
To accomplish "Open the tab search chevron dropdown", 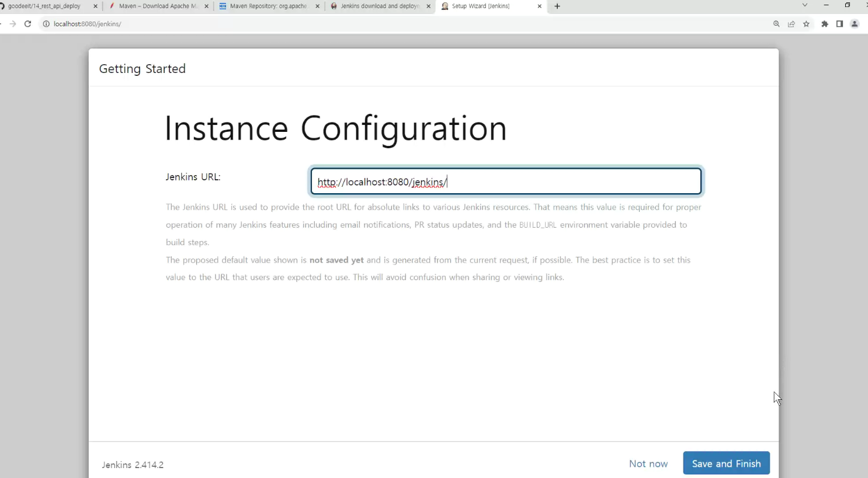I will (804, 5).
